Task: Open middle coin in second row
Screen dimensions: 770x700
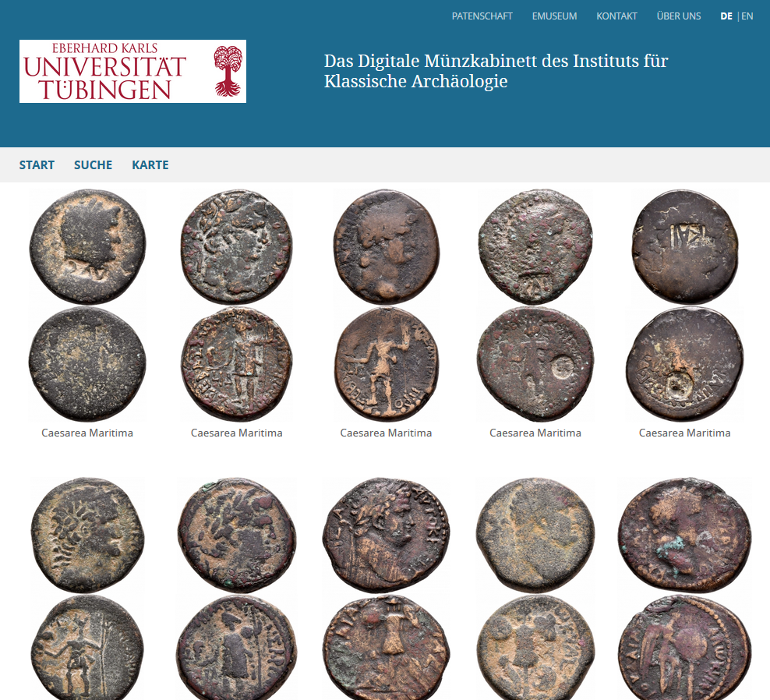Action: click(386, 589)
